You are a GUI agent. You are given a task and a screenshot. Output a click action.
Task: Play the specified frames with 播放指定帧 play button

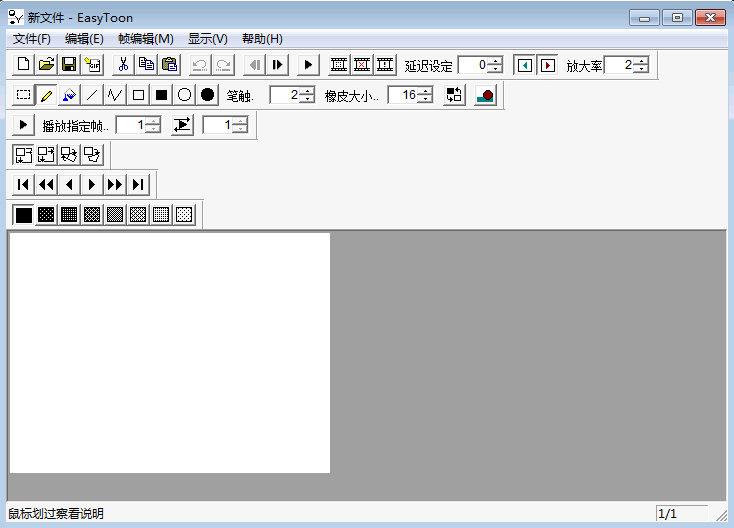click(x=23, y=125)
